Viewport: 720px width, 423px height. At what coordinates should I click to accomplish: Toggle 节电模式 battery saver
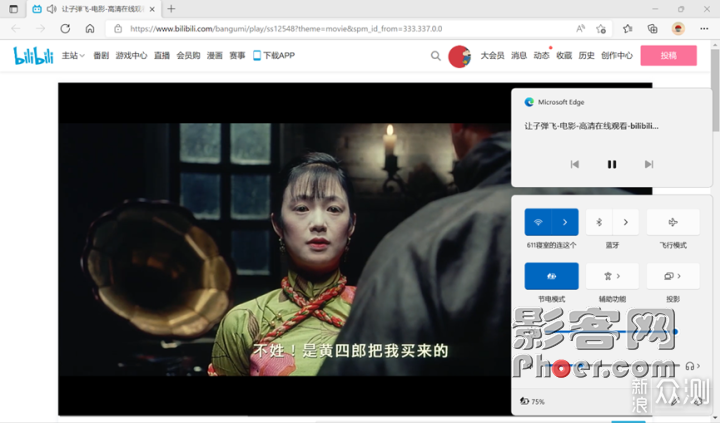click(x=551, y=276)
